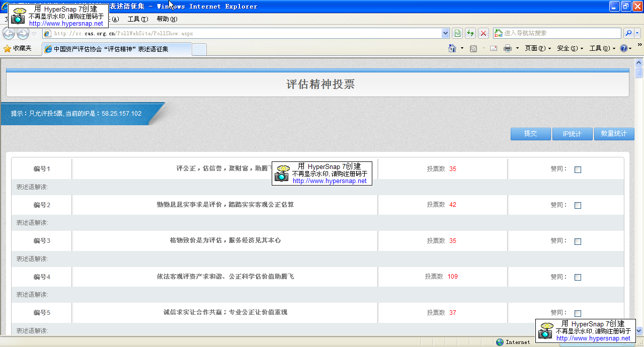
Task: Click the 编号3 label
Action: coord(42,241)
